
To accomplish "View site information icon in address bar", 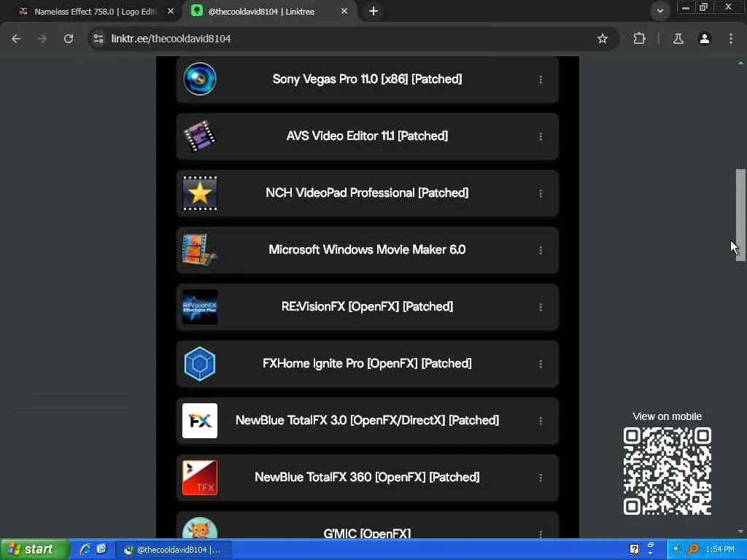I will click(98, 39).
